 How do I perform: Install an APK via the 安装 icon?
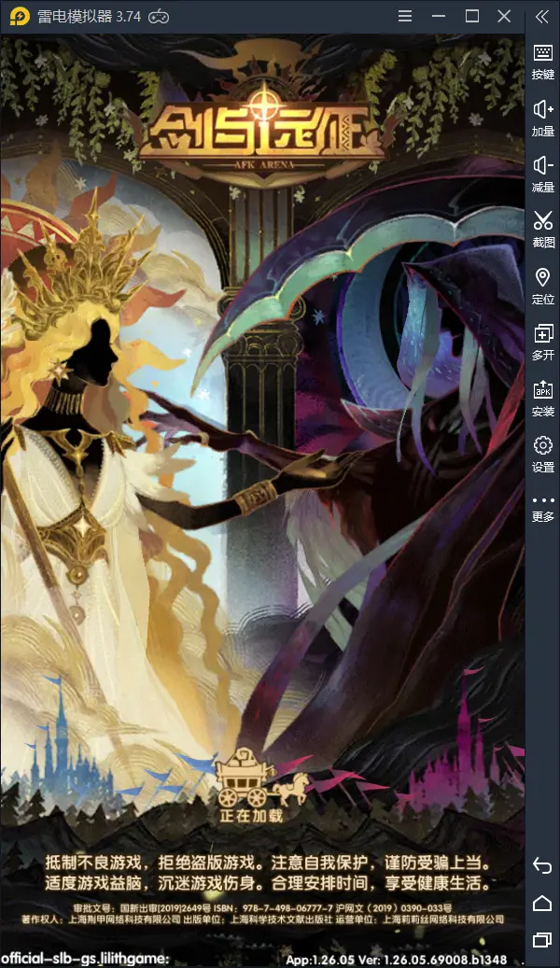[542, 399]
